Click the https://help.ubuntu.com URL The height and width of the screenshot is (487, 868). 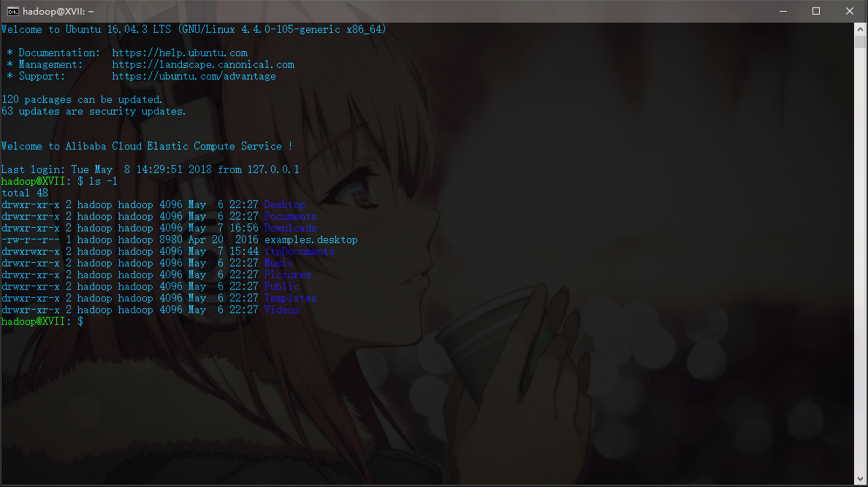tap(180, 53)
